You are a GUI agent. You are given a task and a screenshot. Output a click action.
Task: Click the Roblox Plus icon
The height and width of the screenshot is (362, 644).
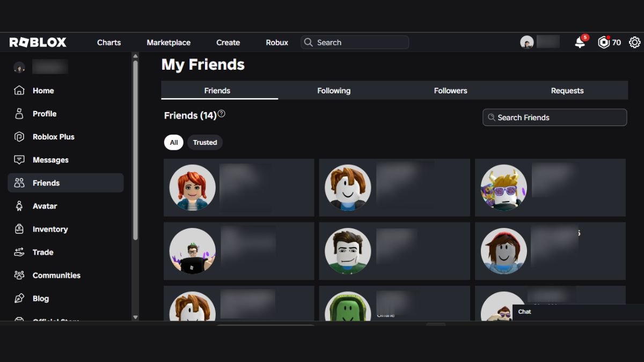coord(19,137)
